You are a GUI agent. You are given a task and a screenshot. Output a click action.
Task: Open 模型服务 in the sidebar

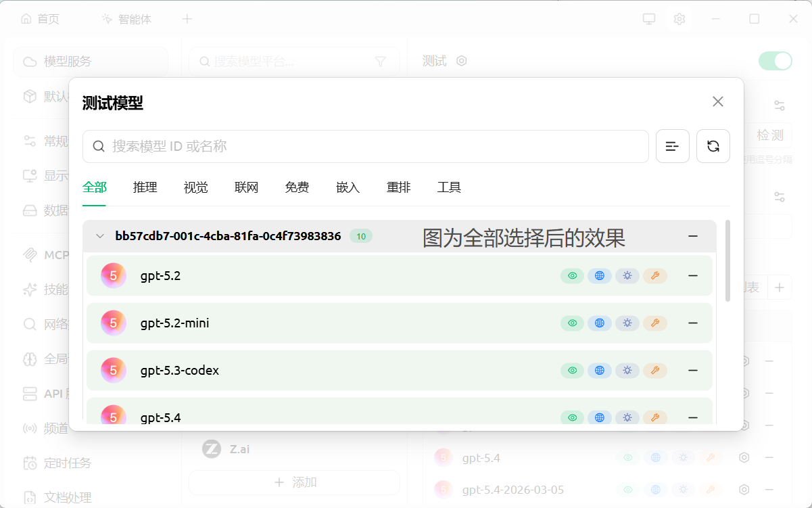91,62
